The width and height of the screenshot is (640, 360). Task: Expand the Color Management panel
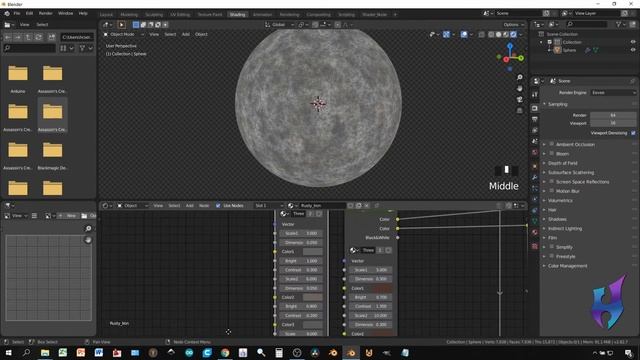coord(567,266)
